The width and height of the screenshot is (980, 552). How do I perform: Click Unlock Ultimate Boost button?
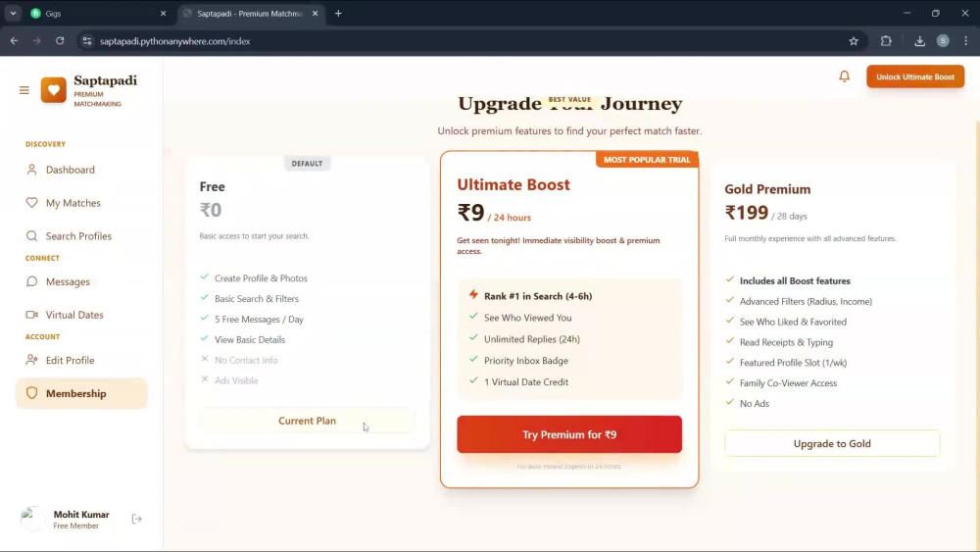pyautogui.click(x=915, y=76)
